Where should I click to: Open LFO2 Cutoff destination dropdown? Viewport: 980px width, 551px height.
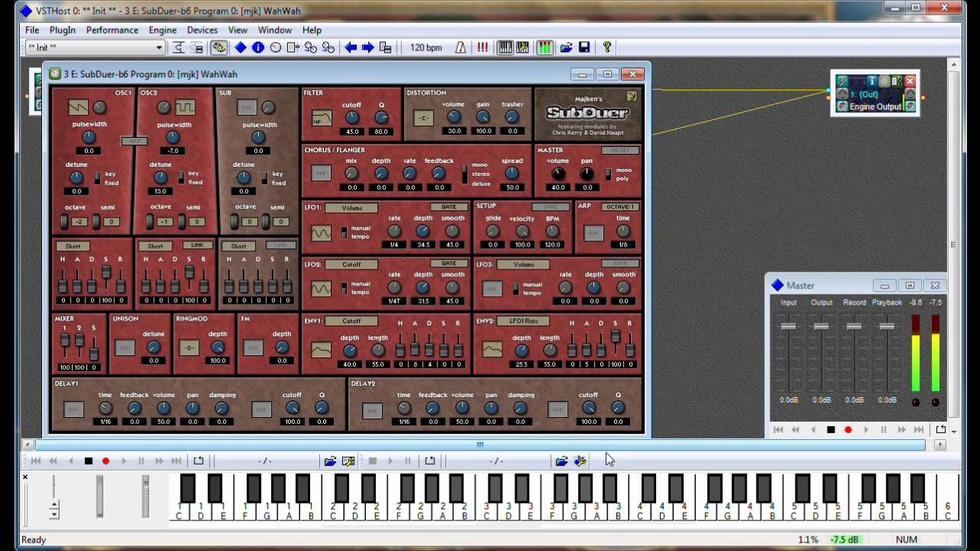[351, 265]
